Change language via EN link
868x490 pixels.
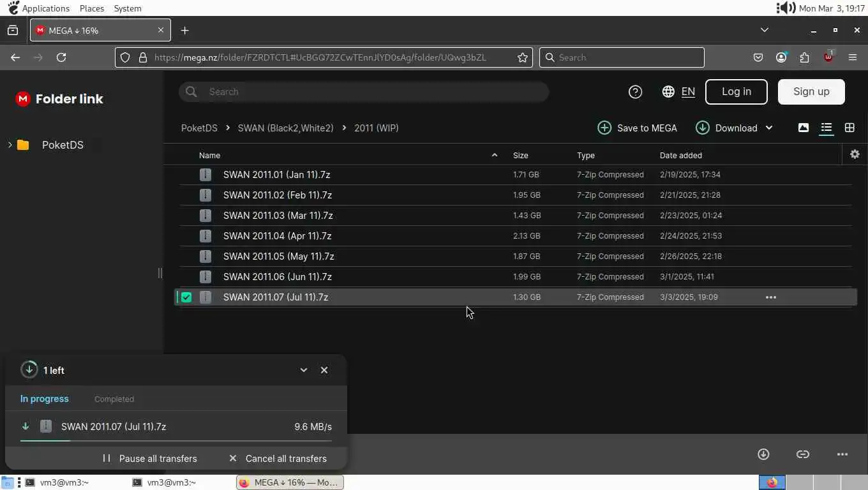[688, 92]
